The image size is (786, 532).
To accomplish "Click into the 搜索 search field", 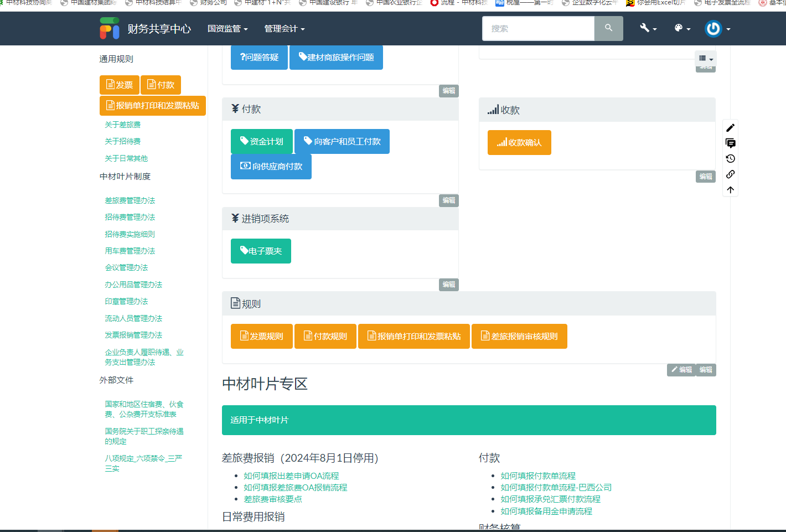I will click(x=539, y=28).
